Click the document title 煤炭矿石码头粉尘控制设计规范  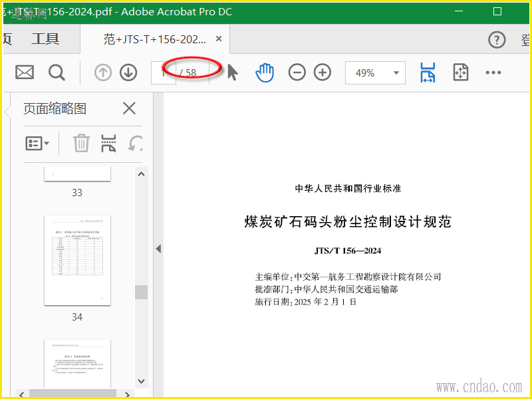pyautogui.click(x=348, y=221)
